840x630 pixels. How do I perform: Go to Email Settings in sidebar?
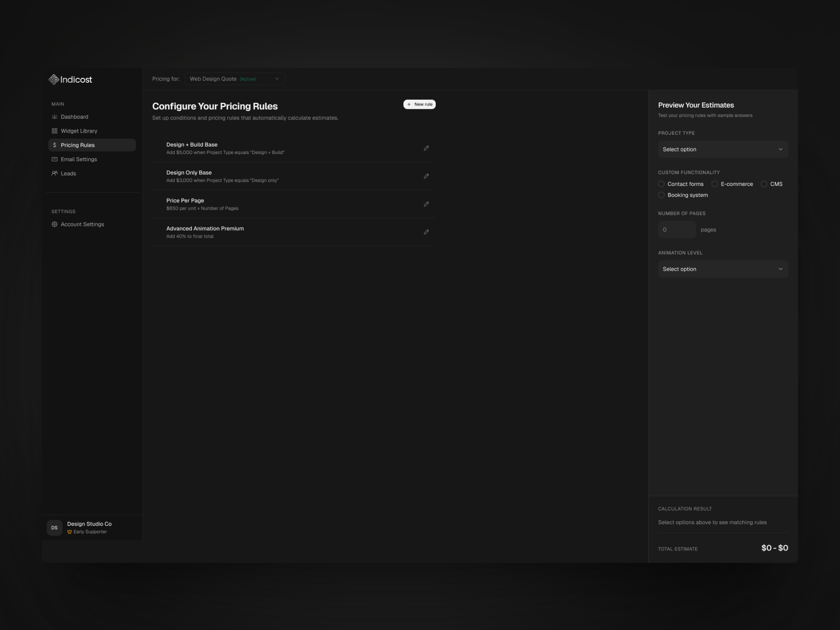[x=78, y=159]
